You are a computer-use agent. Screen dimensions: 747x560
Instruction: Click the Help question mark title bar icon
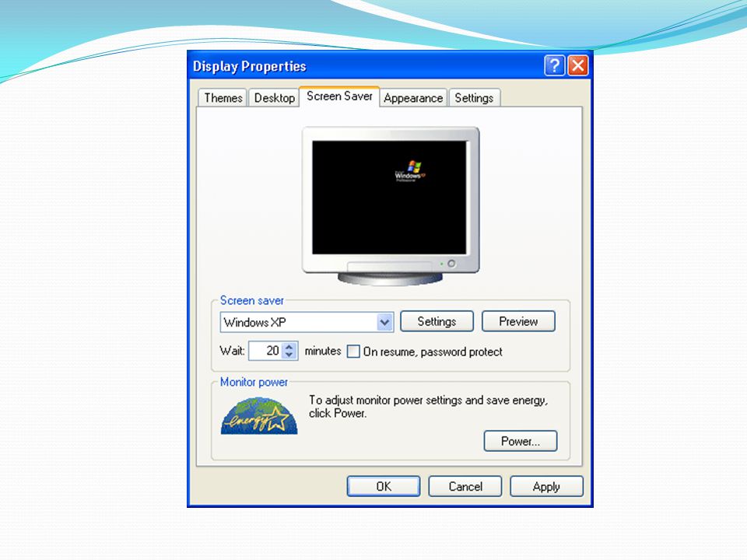[554, 65]
